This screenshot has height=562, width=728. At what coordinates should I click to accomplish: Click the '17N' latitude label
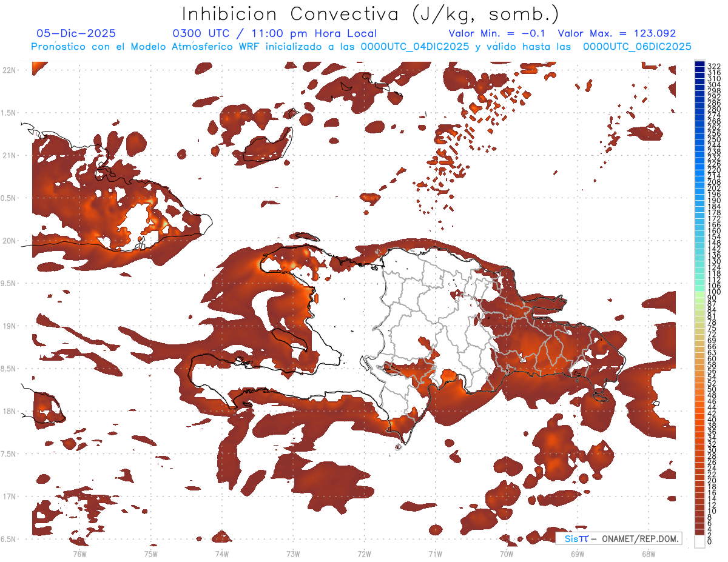pyautogui.click(x=9, y=497)
